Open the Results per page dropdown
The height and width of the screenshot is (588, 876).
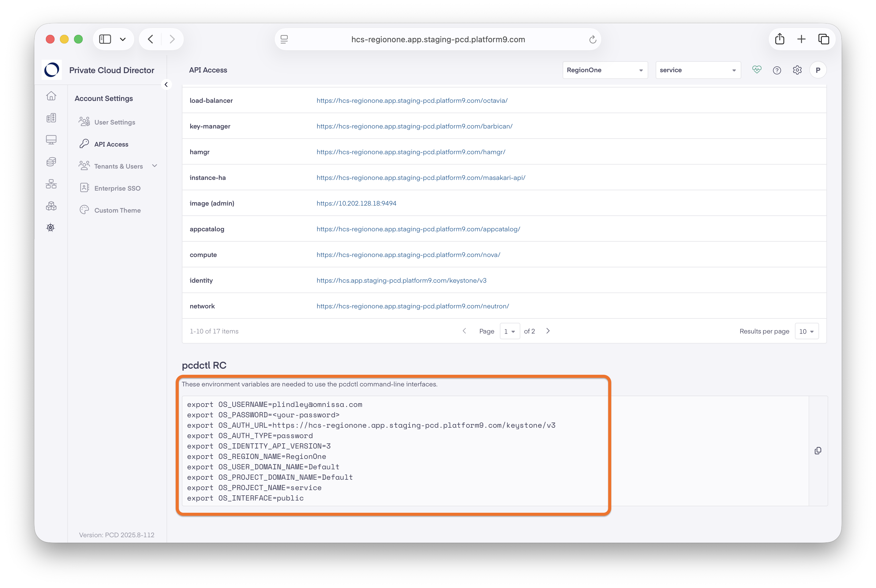tap(806, 331)
